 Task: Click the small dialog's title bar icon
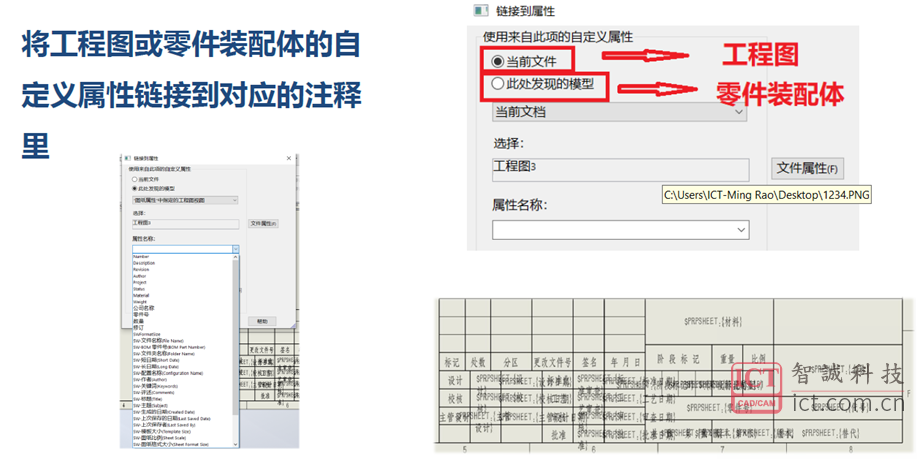pos(126,158)
